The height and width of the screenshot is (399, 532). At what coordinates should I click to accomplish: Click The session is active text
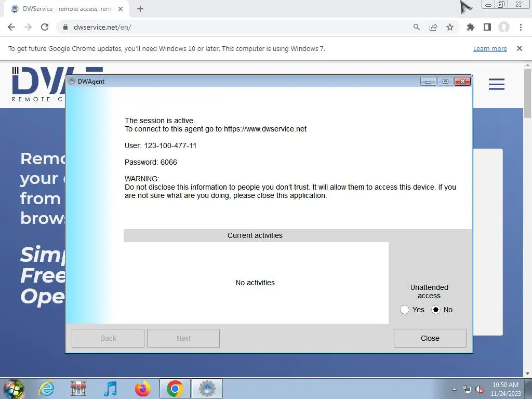[x=160, y=121]
